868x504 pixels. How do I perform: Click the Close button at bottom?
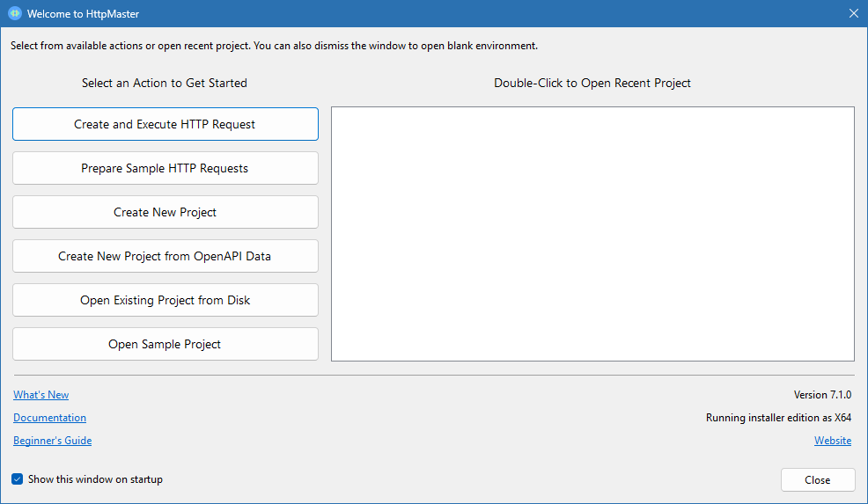tap(818, 479)
